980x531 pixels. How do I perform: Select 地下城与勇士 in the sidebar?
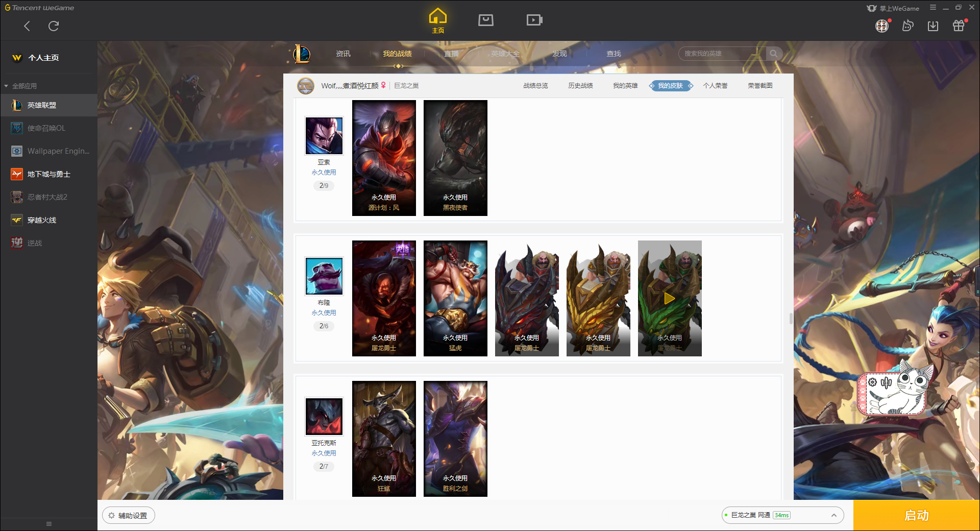click(x=48, y=174)
